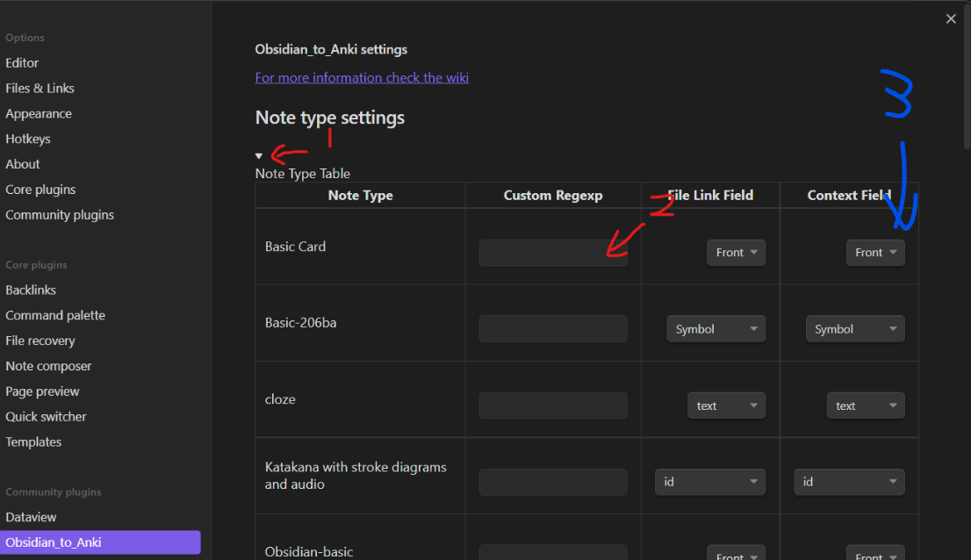Click Basic-206ba Custom Regexp field
This screenshot has width=971, height=560.
point(553,329)
